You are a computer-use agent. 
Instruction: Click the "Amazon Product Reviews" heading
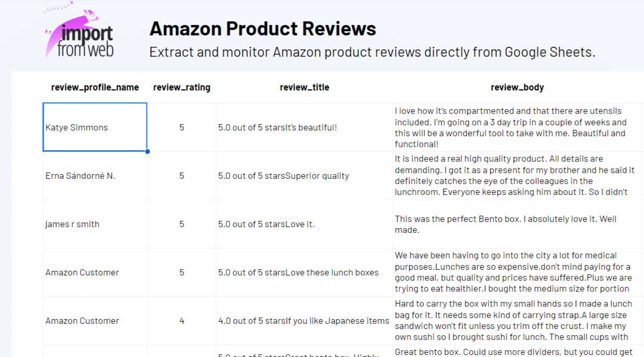(x=263, y=29)
